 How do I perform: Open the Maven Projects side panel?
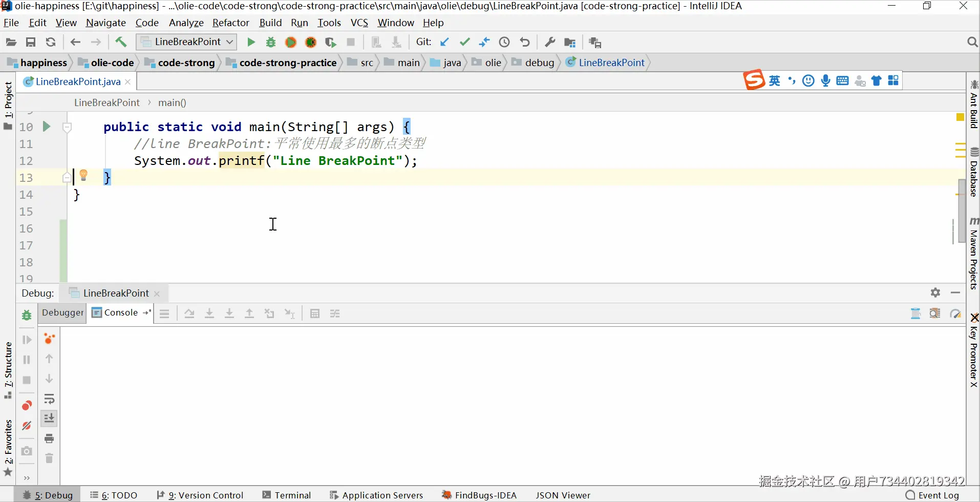974,254
